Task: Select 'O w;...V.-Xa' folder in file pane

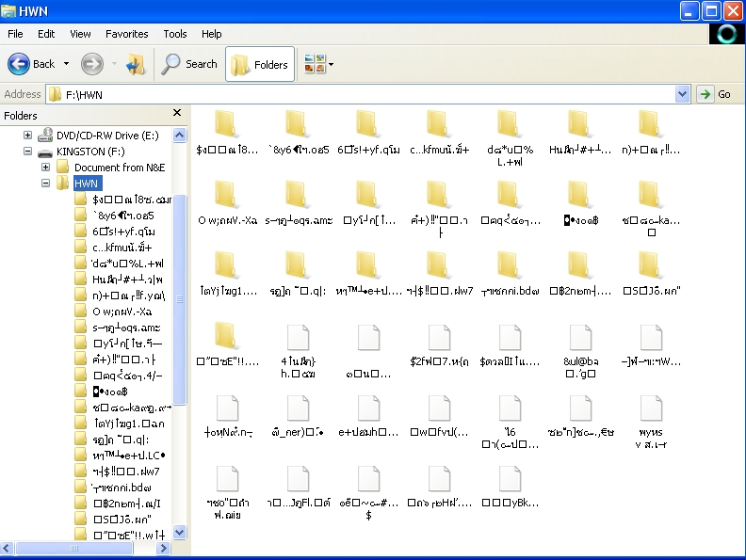Action: point(226,202)
